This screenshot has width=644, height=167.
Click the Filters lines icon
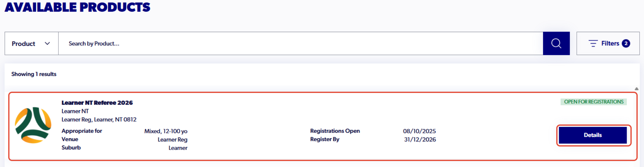(x=593, y=43)
